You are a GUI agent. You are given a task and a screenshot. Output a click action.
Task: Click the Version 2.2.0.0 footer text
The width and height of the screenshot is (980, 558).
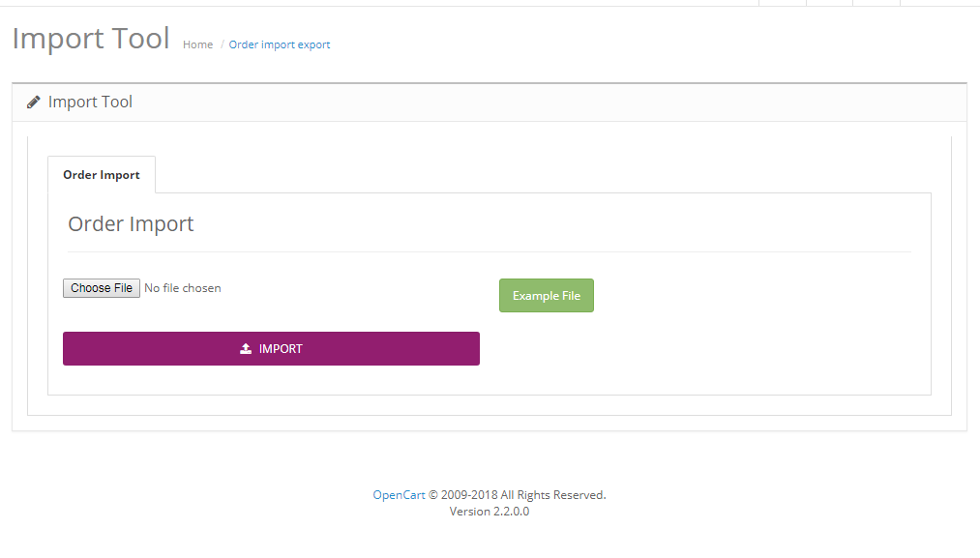(490, 512)
